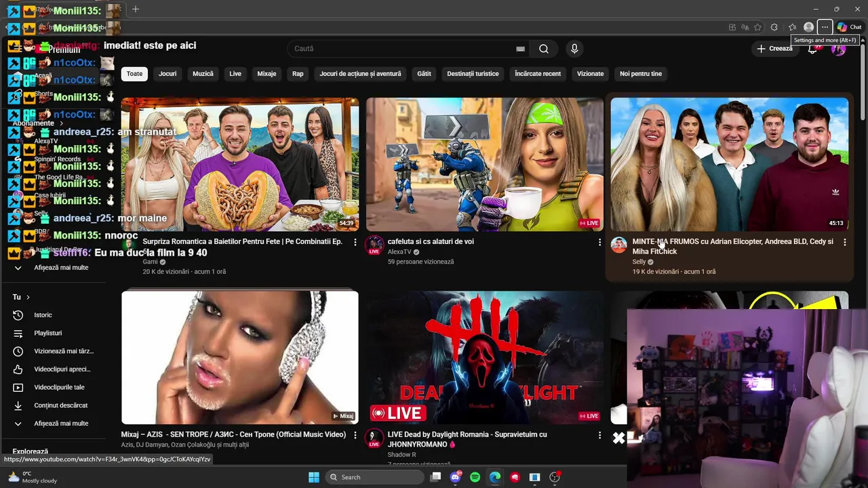Viewport: 868px width, 488px height.
Task: Open Discord from taskbar
Action: (455, 477)
